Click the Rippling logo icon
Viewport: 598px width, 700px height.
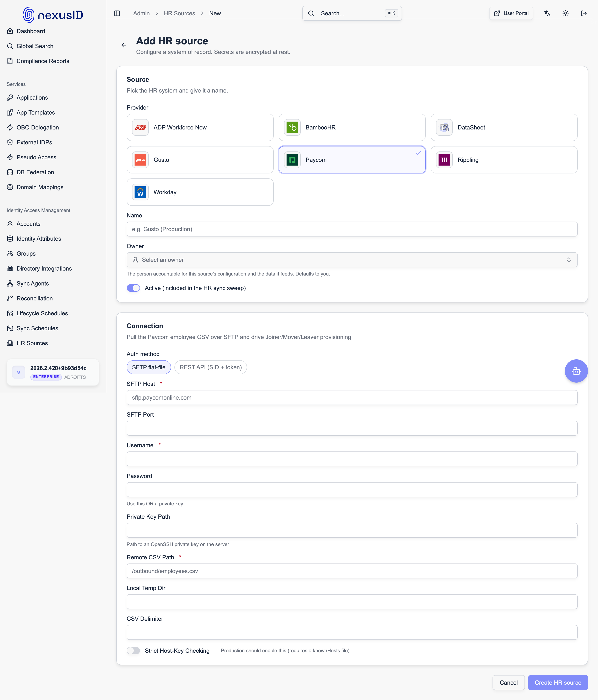(x=444, y=160)
